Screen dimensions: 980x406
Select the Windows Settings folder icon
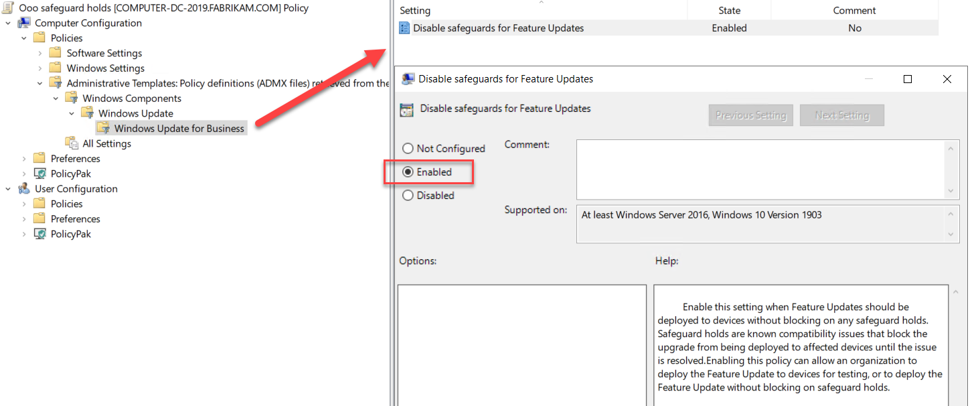point(56,68)
